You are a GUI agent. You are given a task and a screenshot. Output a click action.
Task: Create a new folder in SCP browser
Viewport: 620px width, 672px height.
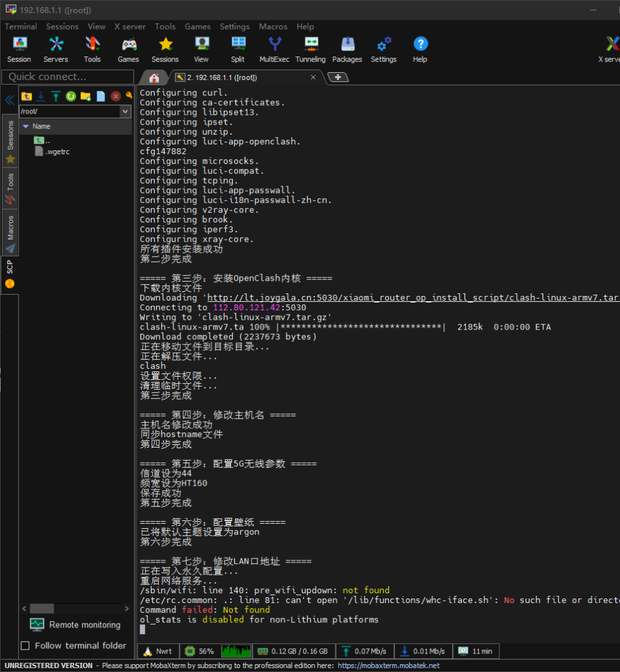(x=86, y=96)
